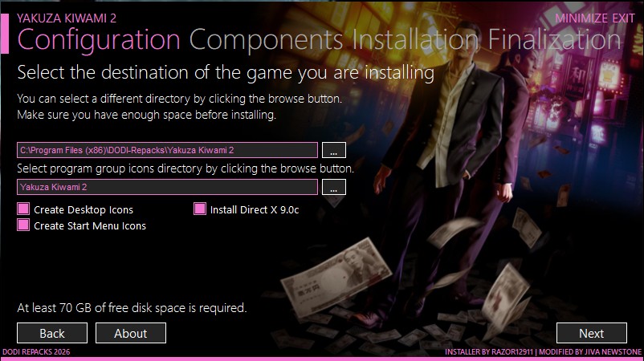
Task: Click the DODI REPACKS 2026 footer label
Action: 36,352
